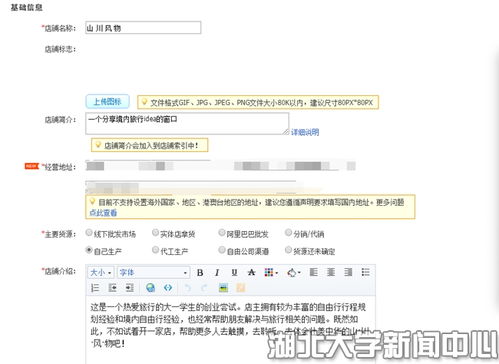Center align the editor text

point(331,272)
